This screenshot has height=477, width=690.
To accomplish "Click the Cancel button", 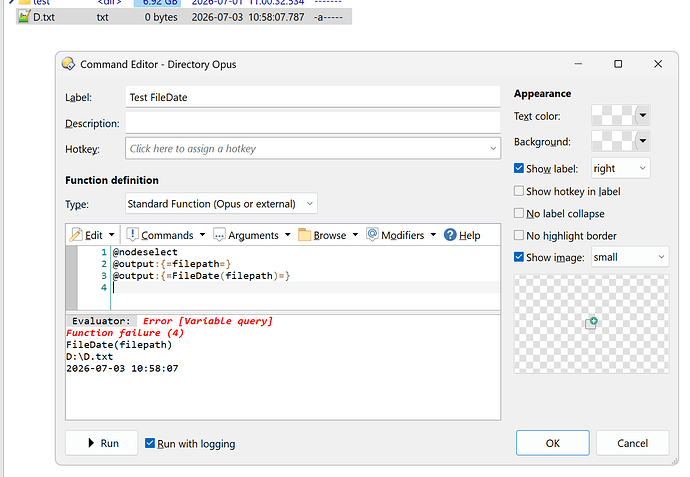I will pos(632,443).
